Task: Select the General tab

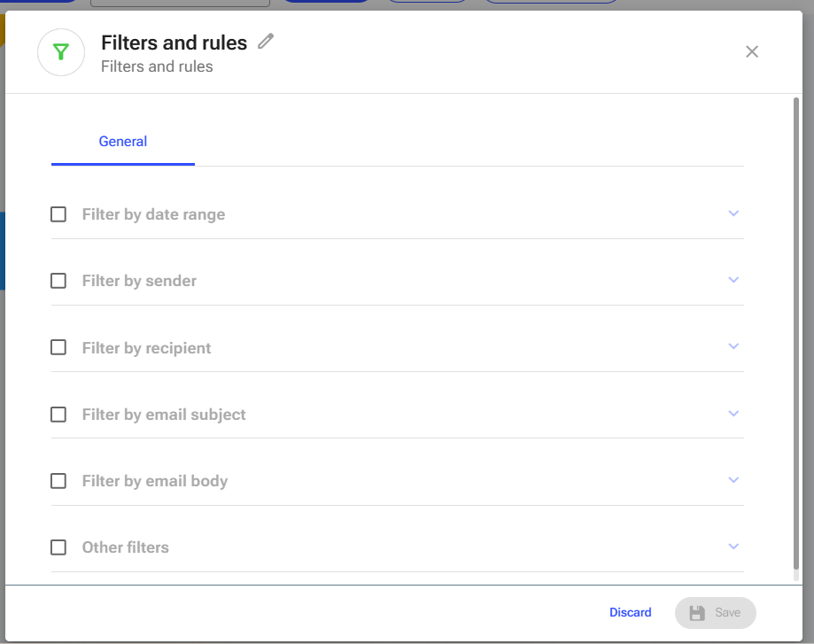Action: 123,141
